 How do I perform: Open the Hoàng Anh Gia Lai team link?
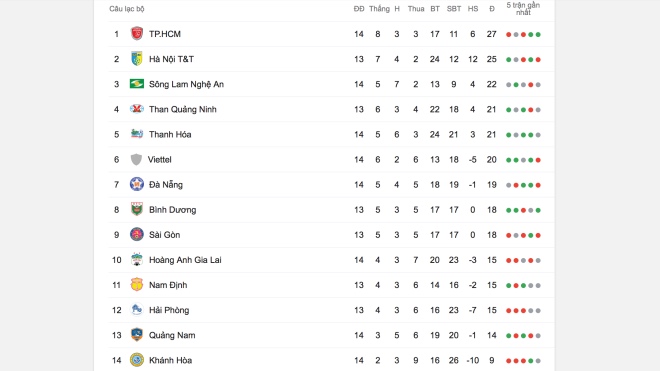(185, 260)
